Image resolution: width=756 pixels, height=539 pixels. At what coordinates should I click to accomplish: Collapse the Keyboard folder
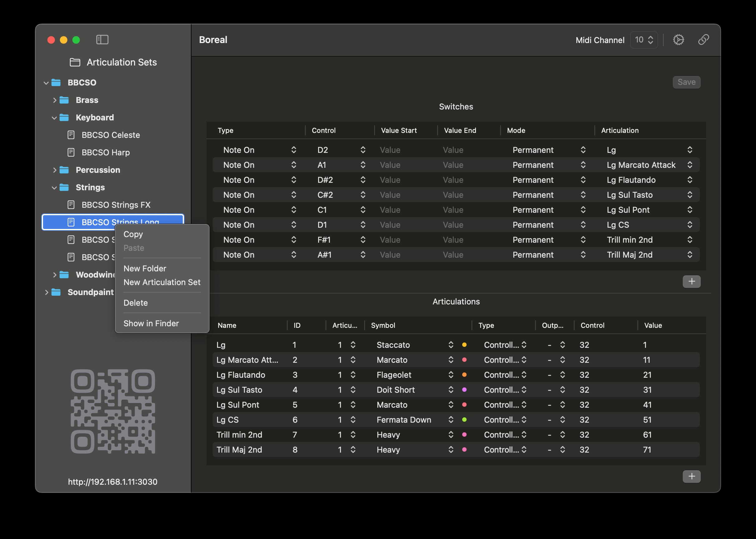click(54, 118)
